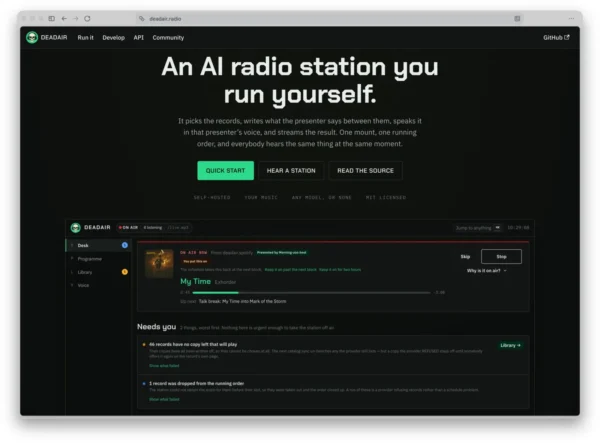Click the Library arrow button in alert

pos(510,345)
